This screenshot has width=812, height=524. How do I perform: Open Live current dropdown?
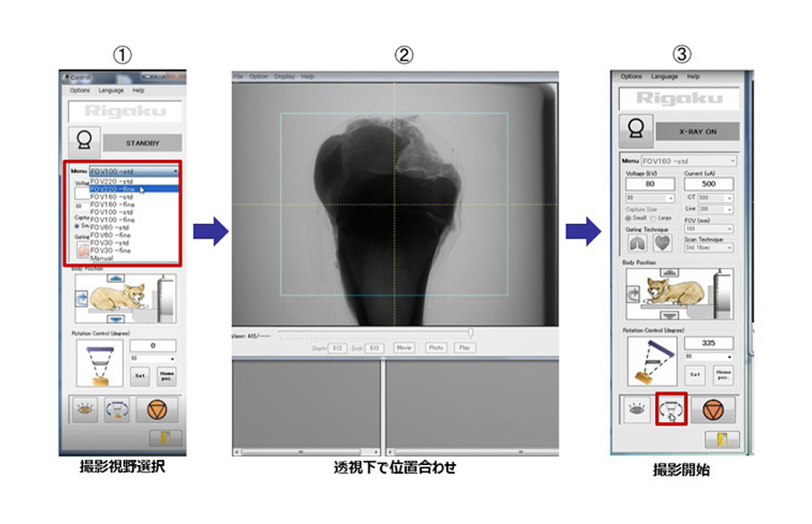[716, 210]
